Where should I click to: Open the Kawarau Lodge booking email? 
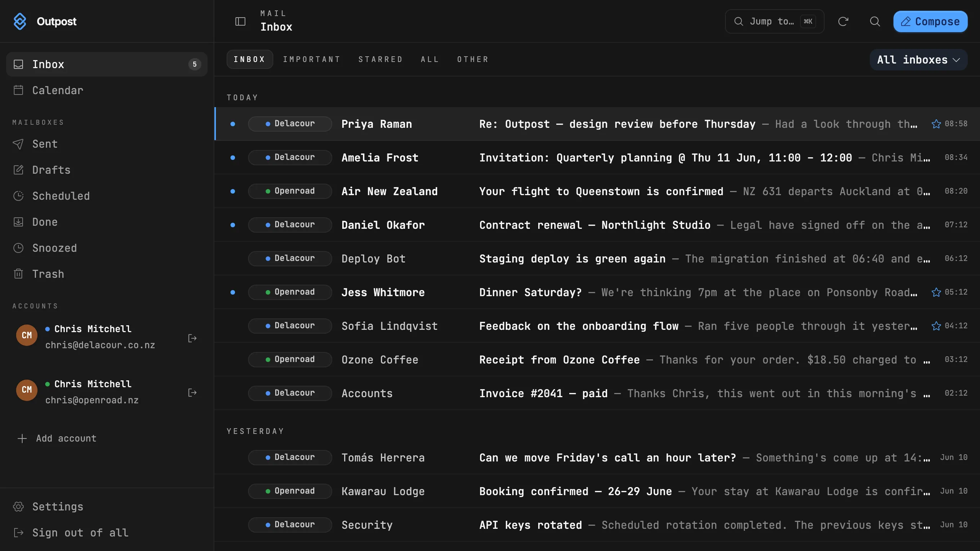click(597, 491)
